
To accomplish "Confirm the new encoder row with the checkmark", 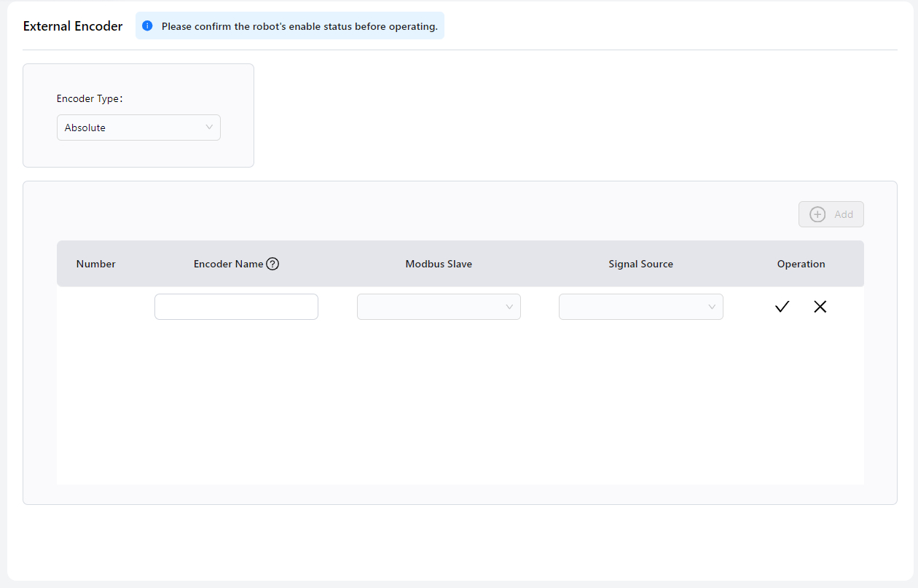I will point(782,307).
